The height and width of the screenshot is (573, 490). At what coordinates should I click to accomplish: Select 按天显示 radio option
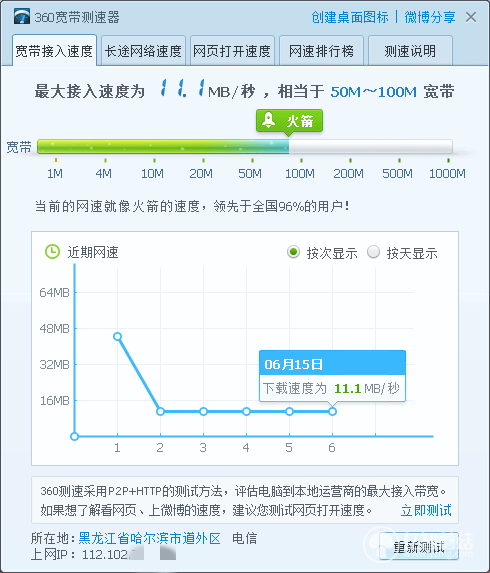coord(373,252)
